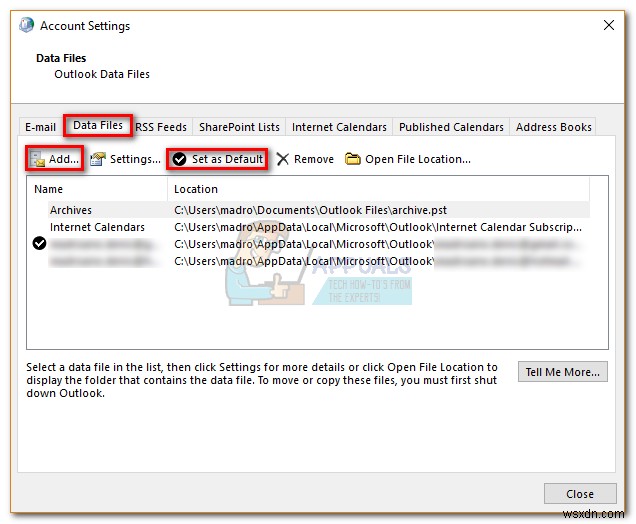This screenshot has width=636, height=524.
Task: Open the Settings... button label
Action: coord(135,159)
